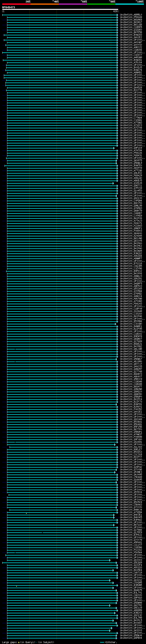Open hit UniRef100_Q76MQ2
The width and height of the screenshot is (146, 644).
pos(131,294)
